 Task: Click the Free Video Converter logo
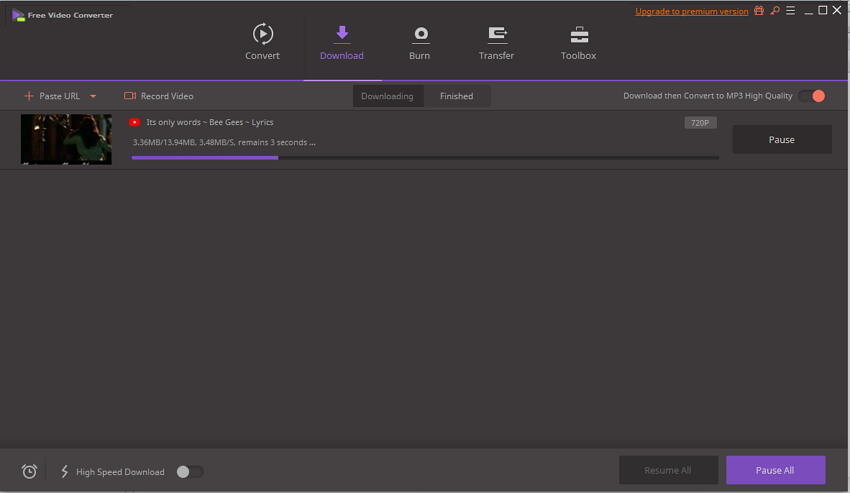pyautogui.click(x=18, y=16)
